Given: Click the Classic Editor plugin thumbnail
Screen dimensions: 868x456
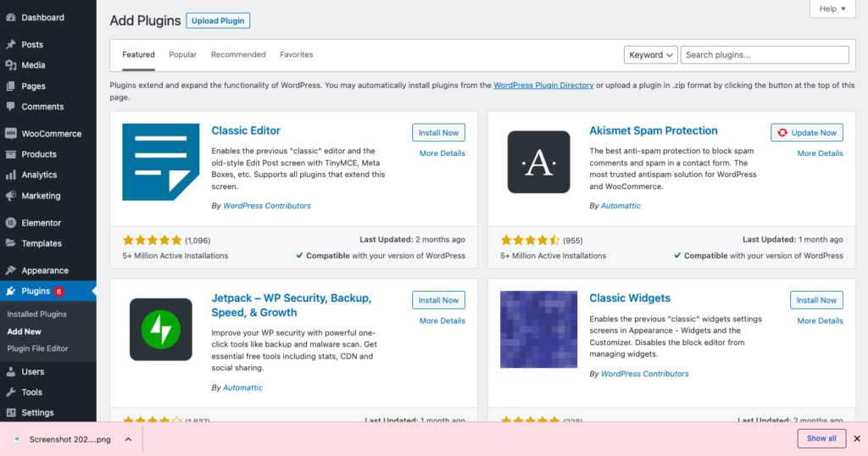Looking at the screenshot, I should [x=160, y=162].
